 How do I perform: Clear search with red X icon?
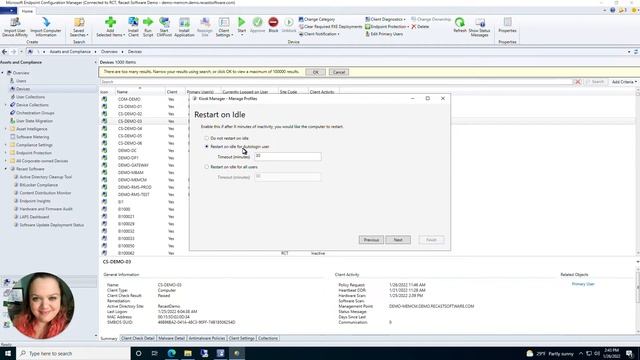(578, 82)
